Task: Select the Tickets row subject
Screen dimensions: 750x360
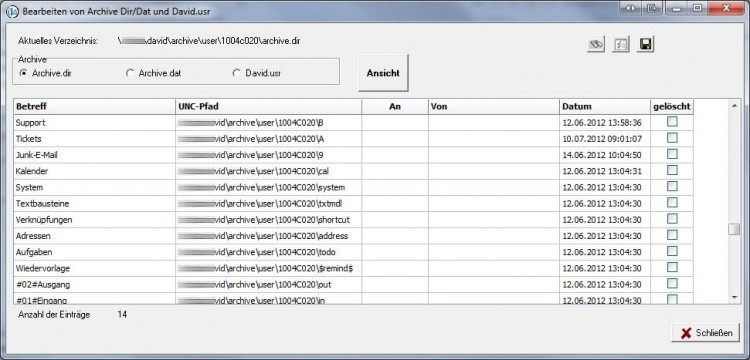Action: [x=28, y=139]
